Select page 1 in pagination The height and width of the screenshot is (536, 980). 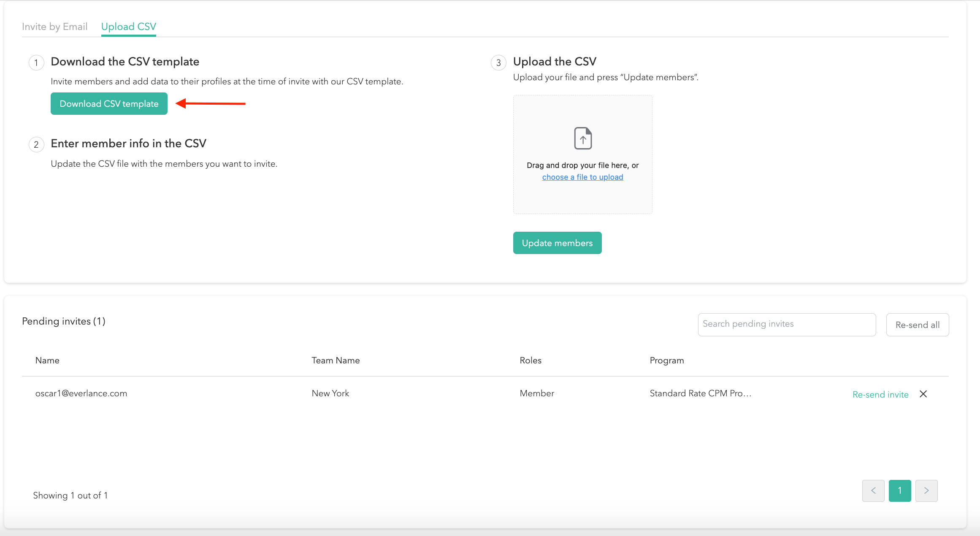900,490
